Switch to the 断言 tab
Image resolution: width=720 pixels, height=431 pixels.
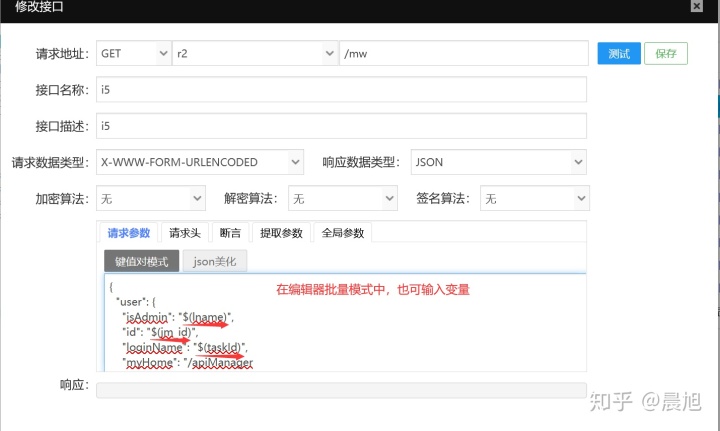pos(230,233)
